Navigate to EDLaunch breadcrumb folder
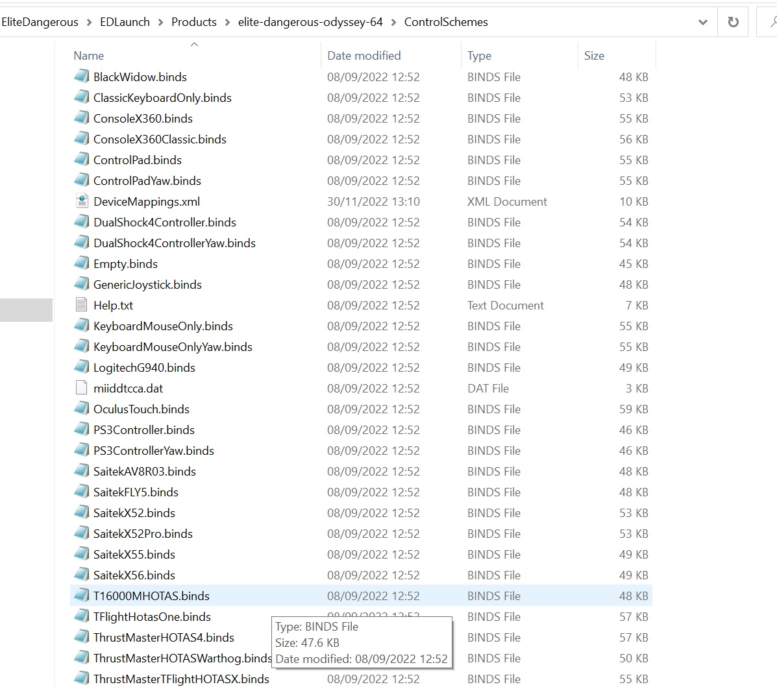Image resolution: width=777 pixels, height=700 pixels. click(125, 22)
